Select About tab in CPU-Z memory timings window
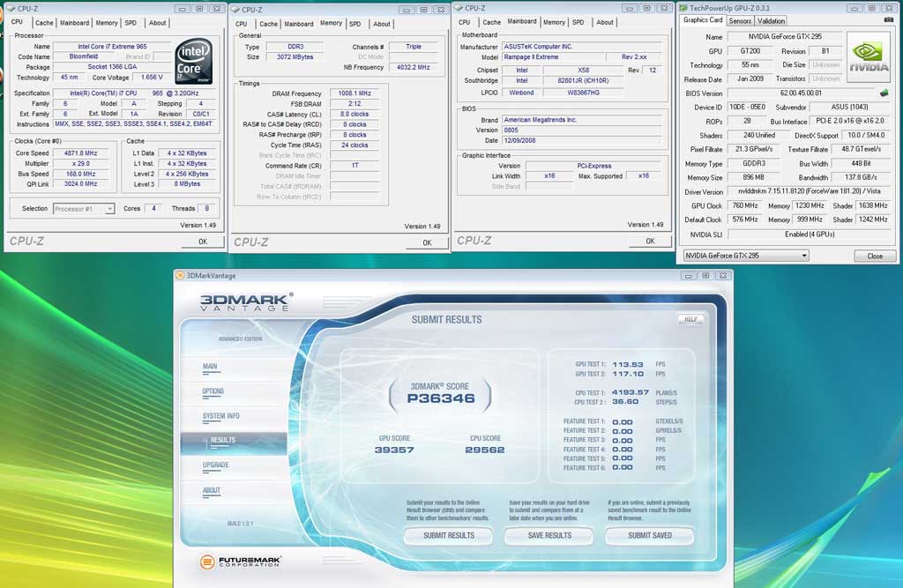Screen dimensions: 903x588 point(381,24)
